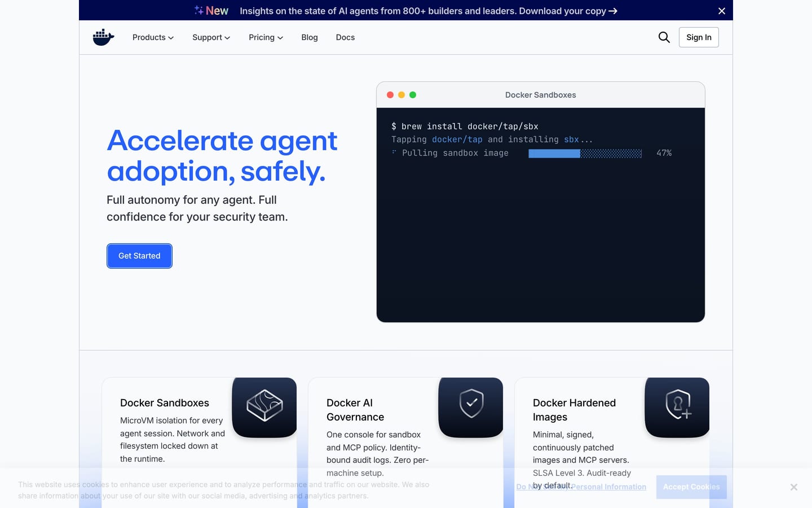The width and height of the screenshot is (812, 508).
Task: Click the Docker Hardened Images heading
Action: (574, 410)
